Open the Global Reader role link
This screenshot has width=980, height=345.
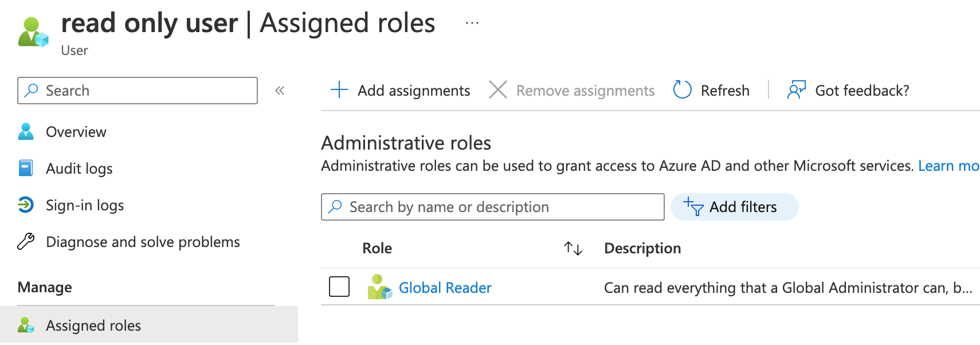tap(445, 288)
